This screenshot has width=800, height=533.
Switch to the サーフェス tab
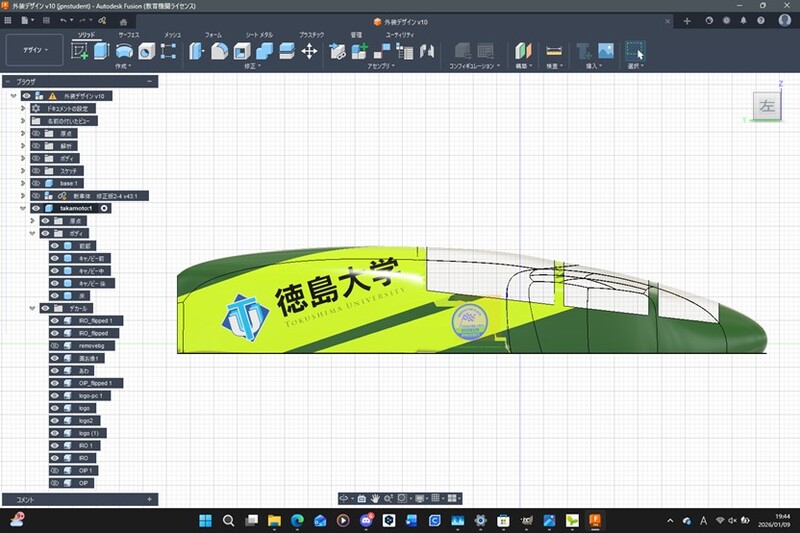click(x=129, y=34)
